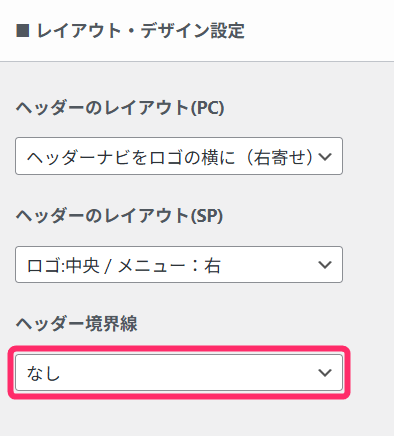Click the （右寄せ） portion of the PC select
This screenshot has width=394, height=436.
coord(279,157)
